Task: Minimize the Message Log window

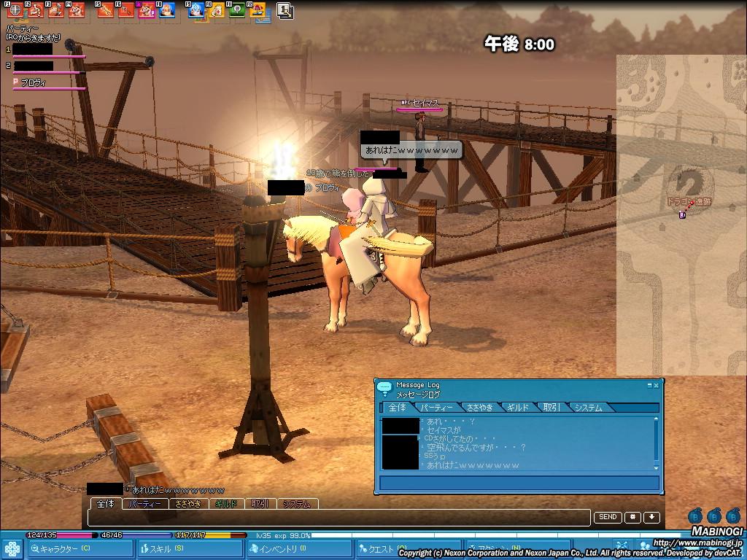Action: click(650, 385)
